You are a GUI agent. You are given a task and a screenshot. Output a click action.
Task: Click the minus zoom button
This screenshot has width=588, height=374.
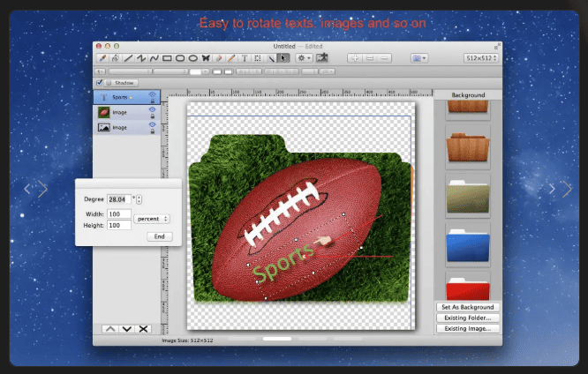click(x=384, y=58)
